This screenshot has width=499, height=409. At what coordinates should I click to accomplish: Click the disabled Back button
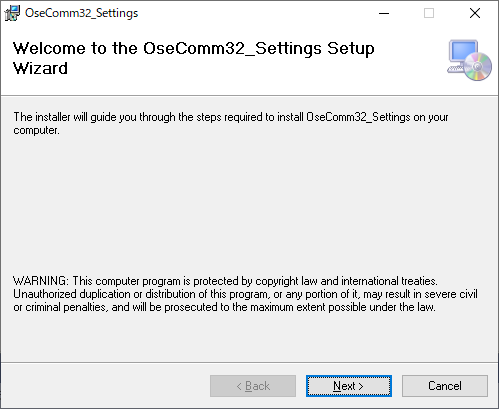click(x=253, y=386)
